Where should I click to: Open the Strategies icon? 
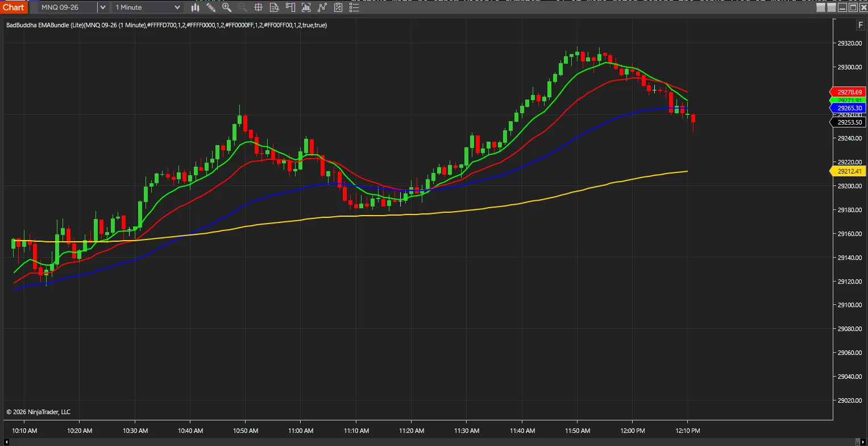[322, 7]
